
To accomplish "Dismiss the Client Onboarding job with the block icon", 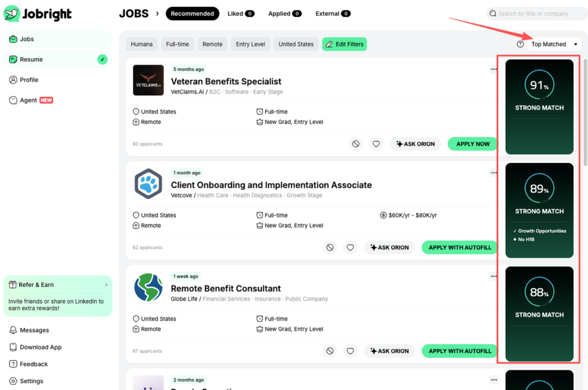I will (330, 247).
